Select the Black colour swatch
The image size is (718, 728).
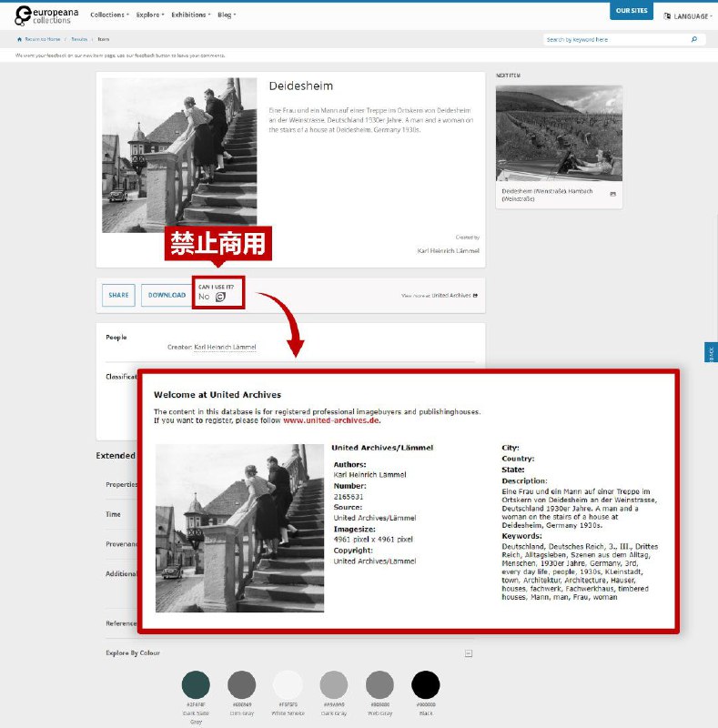(x=425, y=685)
